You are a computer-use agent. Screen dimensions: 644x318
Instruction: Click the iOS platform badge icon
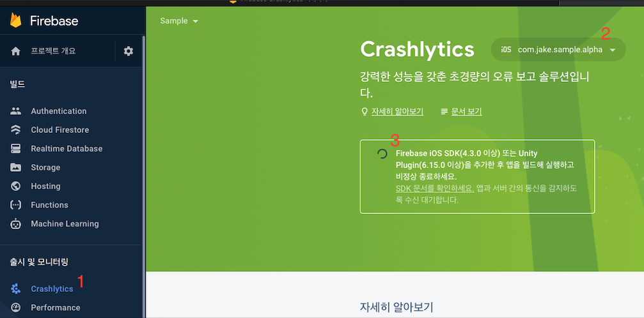pos(506,50)
